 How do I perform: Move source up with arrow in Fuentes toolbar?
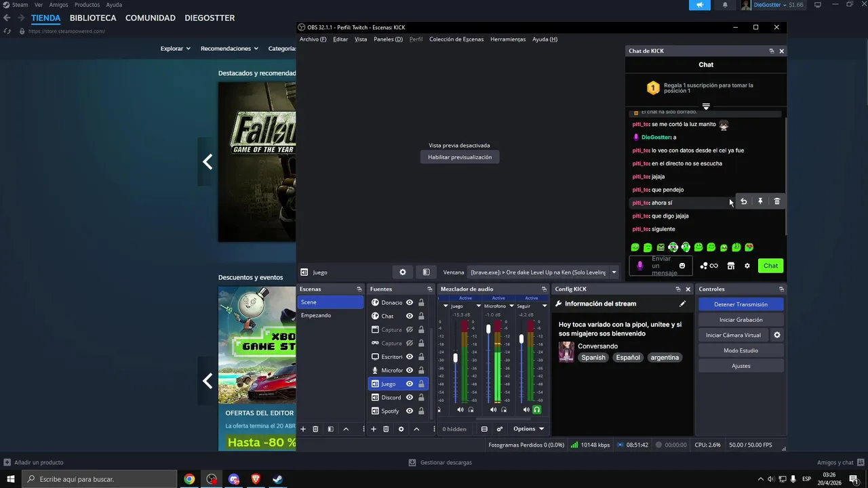point(416,429)
